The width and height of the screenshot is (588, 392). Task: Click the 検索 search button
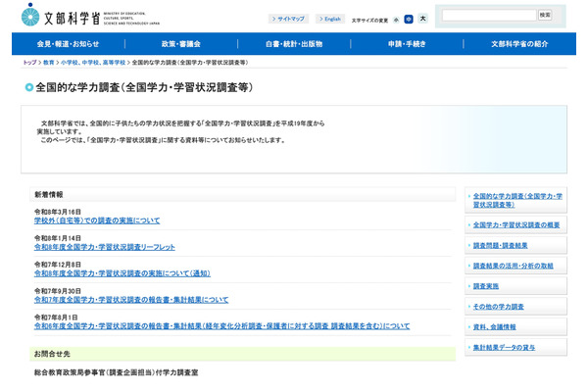(x=545, y=15)
